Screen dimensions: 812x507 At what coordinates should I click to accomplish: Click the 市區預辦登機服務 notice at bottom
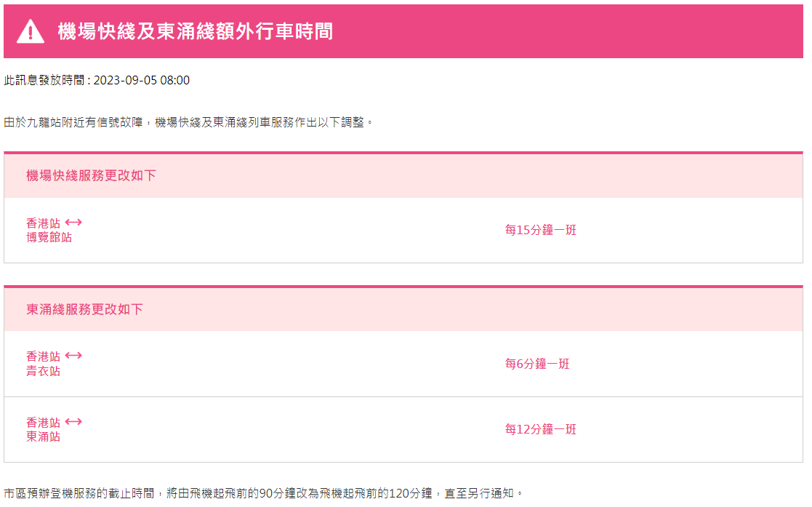point(263,493)
